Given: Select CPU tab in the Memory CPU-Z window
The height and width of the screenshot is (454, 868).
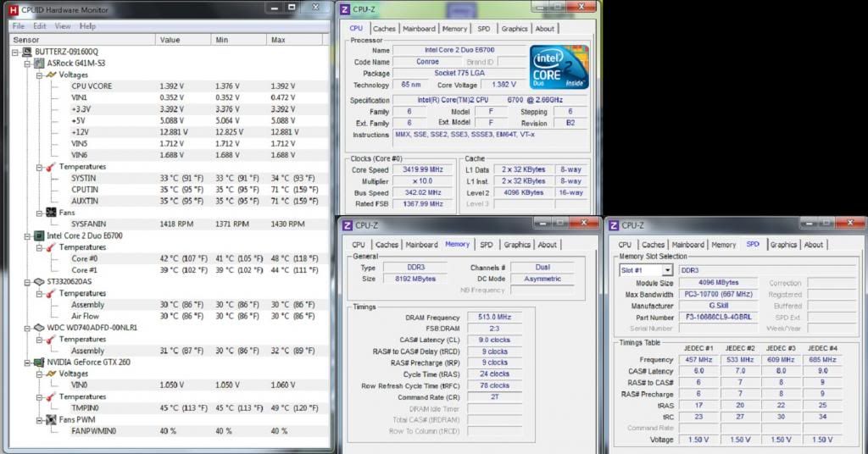Looking at the screenshot, I should (359, 245).
